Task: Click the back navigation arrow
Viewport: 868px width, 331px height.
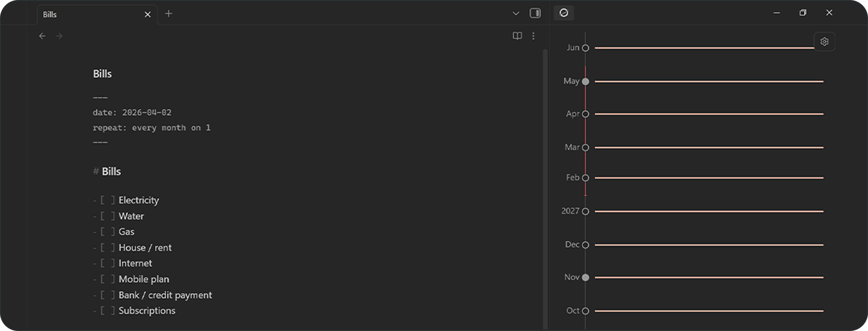Action: tap(42, 36)
